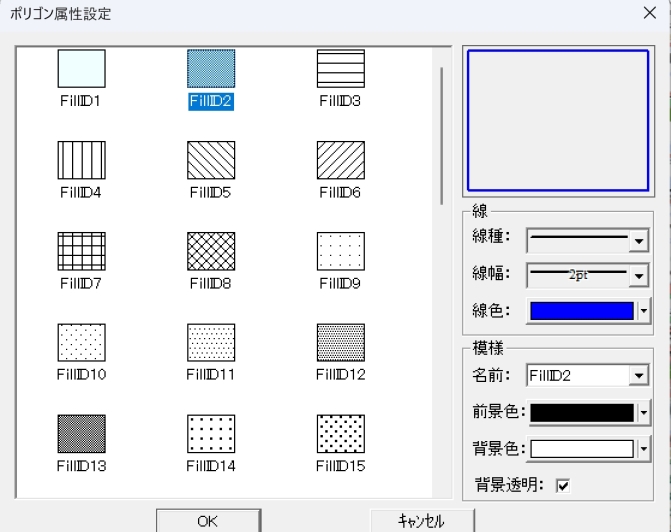671x532 pixels.
Task: Click the pattern list vertical scrollbar
Action: (x=442, y=135)
